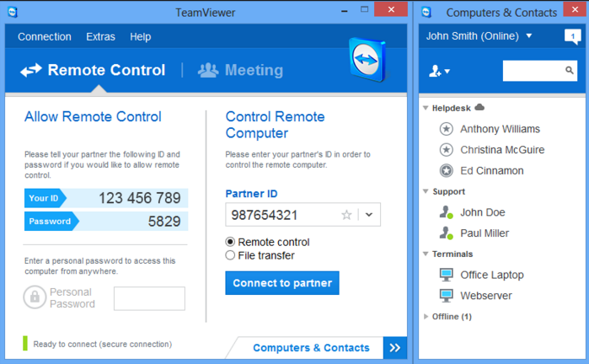
Task: Click the contacts search input field
Action: pyautogui.click(x=540, y=71)
